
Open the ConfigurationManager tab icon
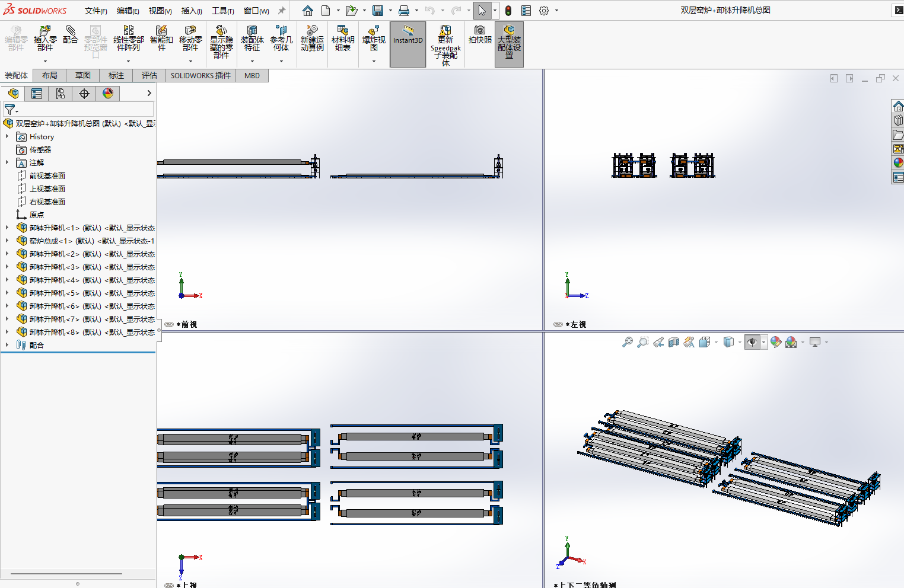61,94
